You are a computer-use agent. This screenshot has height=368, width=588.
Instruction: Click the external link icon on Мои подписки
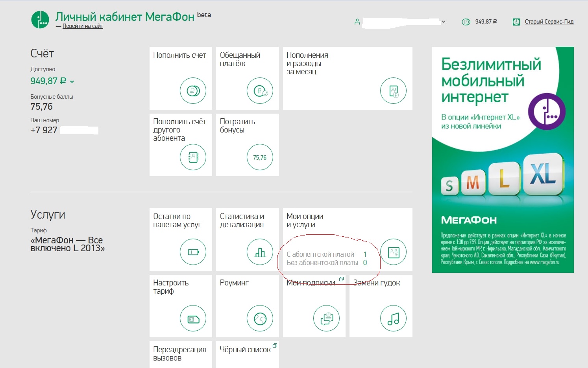[x=341, y=279]
